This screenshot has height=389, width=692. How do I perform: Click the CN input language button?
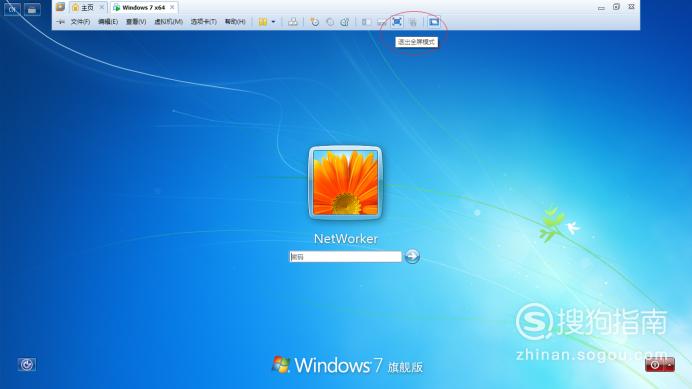[12, 9]
